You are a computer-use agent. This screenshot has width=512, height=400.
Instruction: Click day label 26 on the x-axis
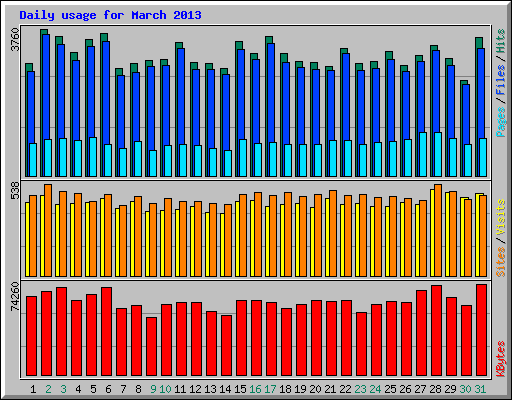tap(405, 389)
